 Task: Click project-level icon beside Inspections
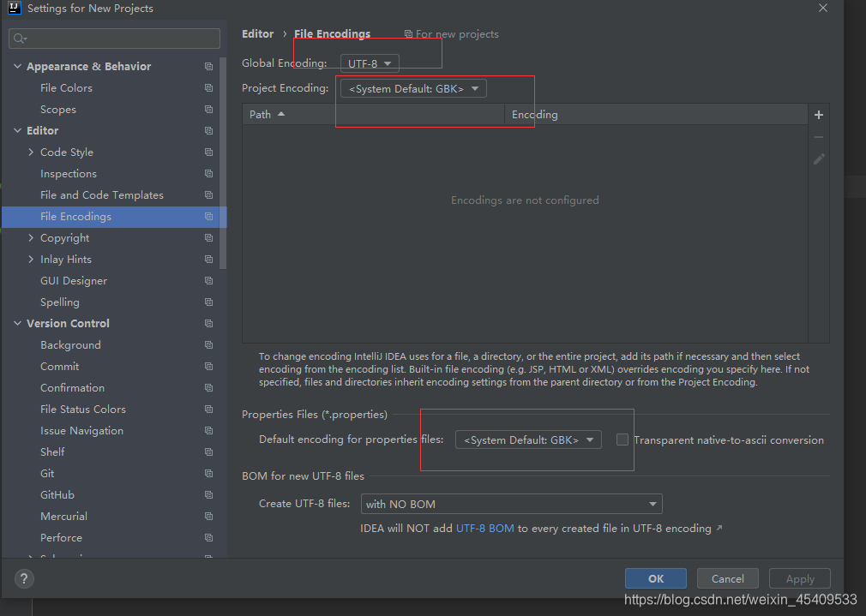point(208,173)
